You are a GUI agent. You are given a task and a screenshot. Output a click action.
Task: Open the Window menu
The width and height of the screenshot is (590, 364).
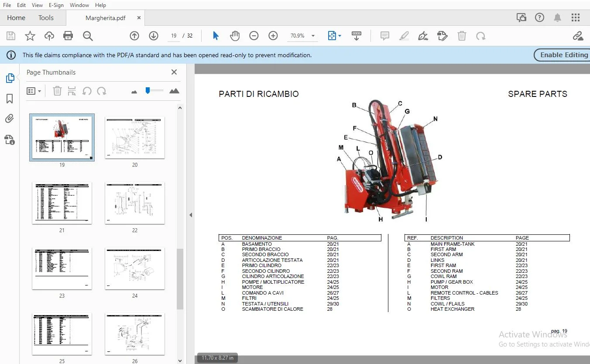[79, 5]
